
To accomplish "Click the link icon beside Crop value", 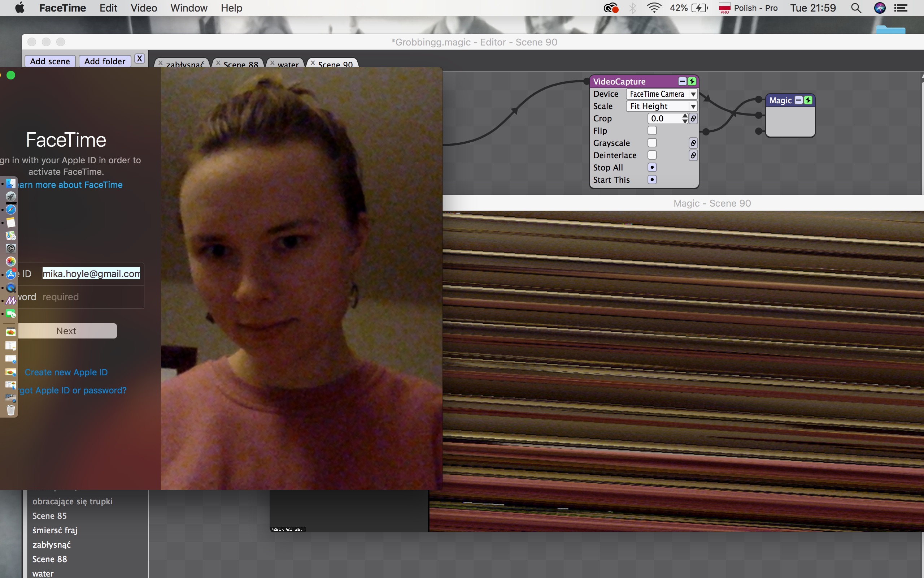I will pyautogui.click(x=693, y=118).
